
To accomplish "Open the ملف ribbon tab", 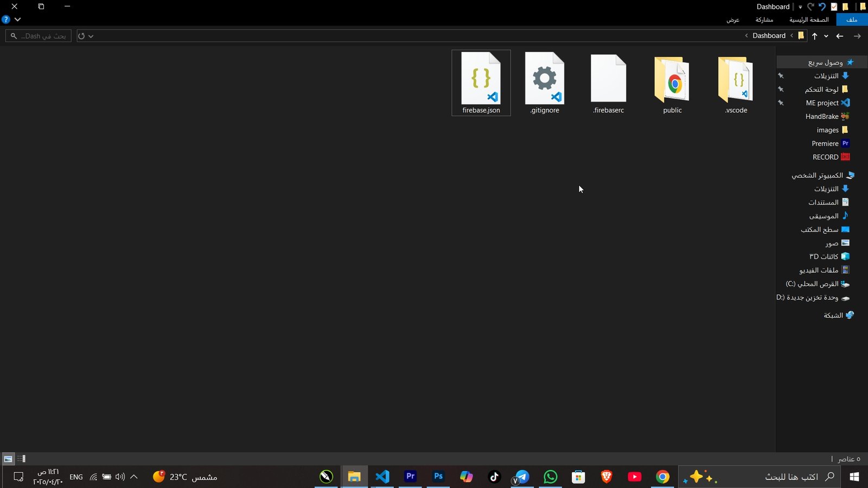I will coord(852,20).
